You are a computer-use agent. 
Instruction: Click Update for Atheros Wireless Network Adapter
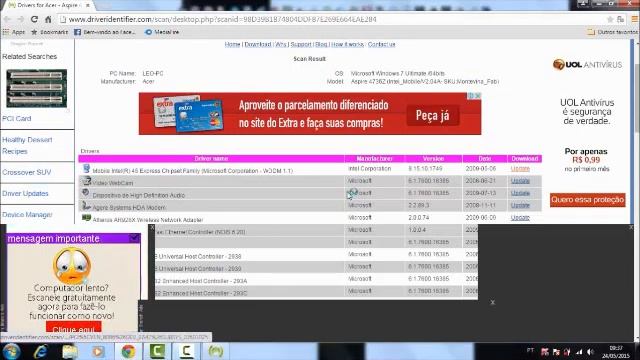[520, 218]
